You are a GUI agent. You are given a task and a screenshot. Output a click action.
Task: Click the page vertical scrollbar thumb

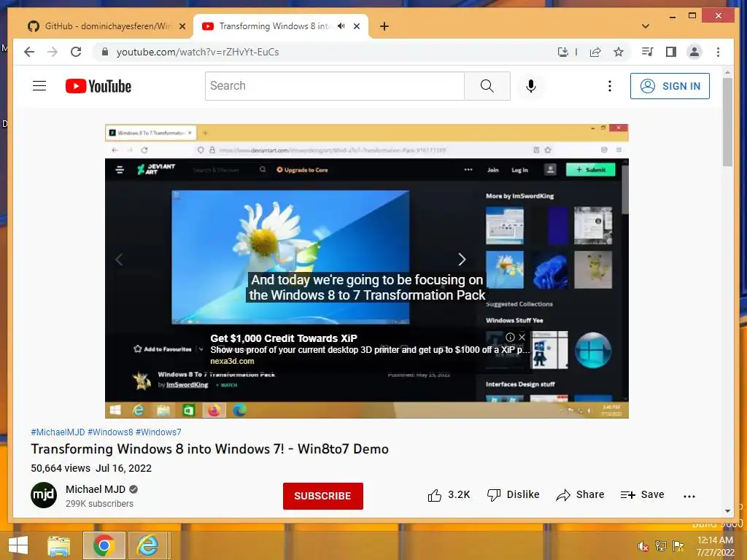point(727,122)
